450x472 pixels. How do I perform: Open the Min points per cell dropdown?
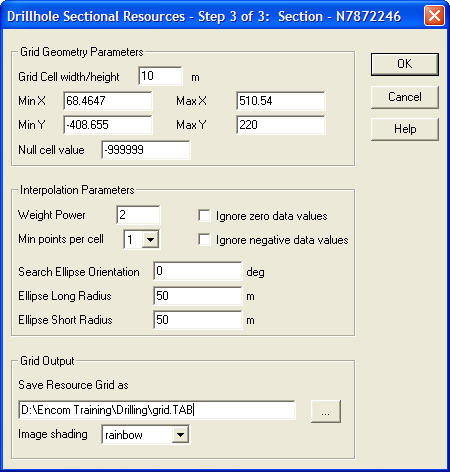pyautogui.click(x=150, y=239)
